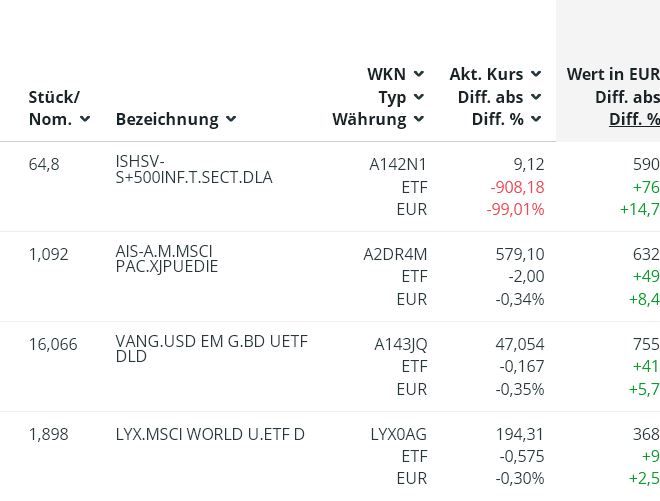Select Wert in EUR column header
Image resolution: width=660 pixels, height=501 pixels.
point(612,74)
